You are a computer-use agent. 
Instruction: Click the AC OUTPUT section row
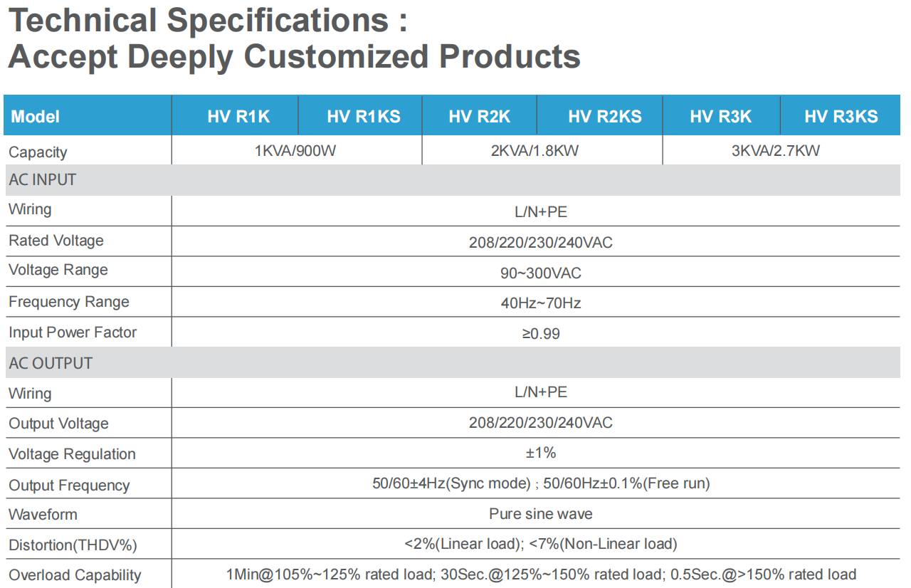(51, 363)
